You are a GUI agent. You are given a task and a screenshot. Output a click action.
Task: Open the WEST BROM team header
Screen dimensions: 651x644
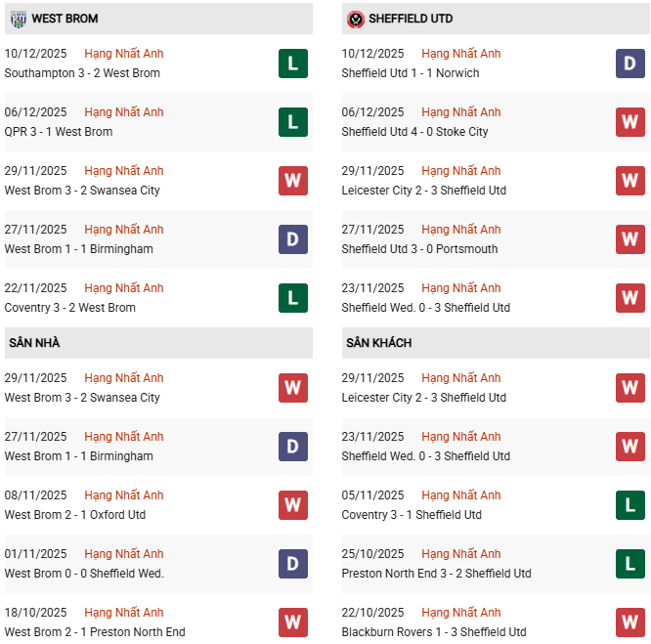[x=65, y=19]
